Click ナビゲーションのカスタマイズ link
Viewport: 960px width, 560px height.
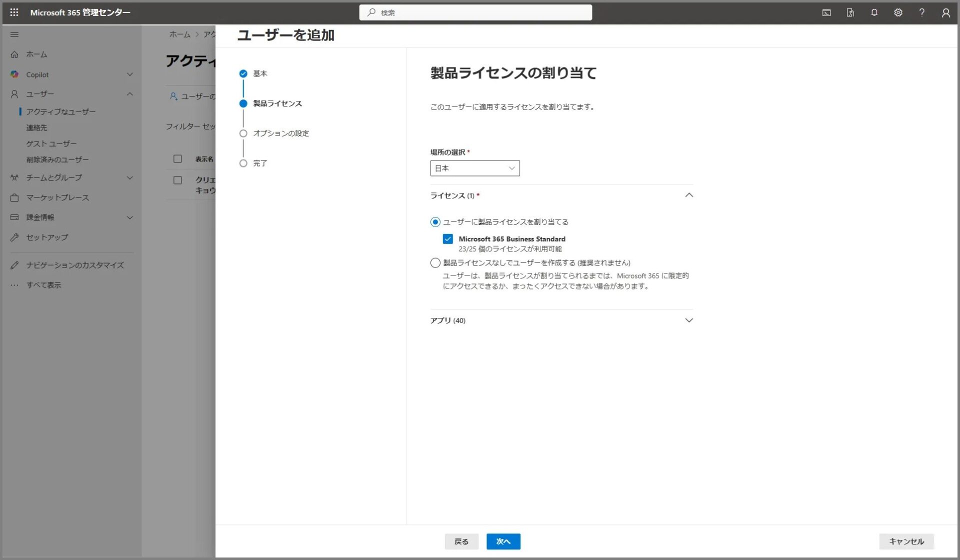pos(75,265)
